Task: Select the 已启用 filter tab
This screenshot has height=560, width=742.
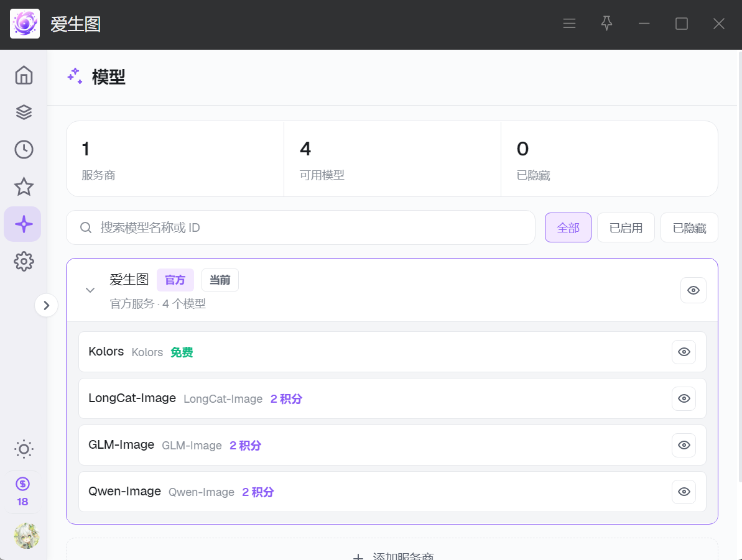Action: point(626,227)
